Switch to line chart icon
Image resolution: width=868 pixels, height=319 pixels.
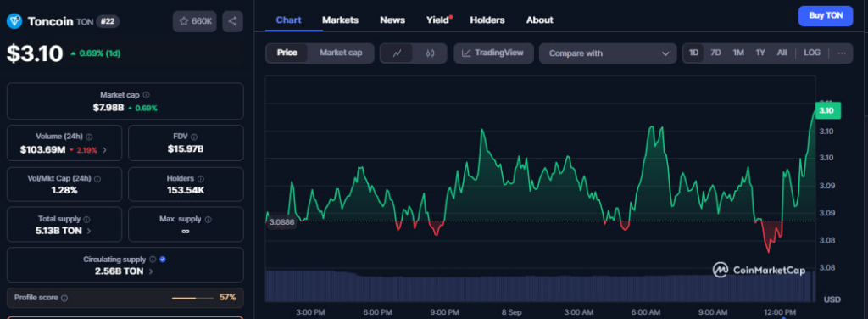[397, 53]
